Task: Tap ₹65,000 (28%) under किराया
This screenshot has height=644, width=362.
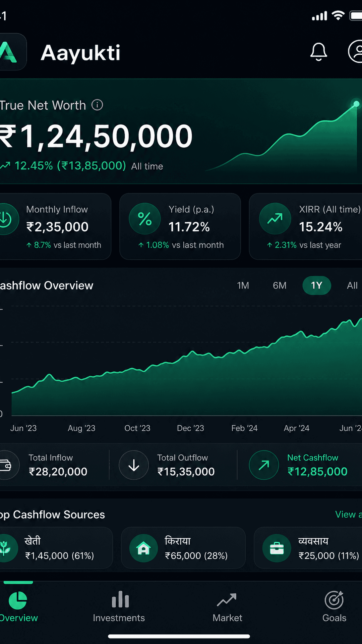Action: click(196, 556)
